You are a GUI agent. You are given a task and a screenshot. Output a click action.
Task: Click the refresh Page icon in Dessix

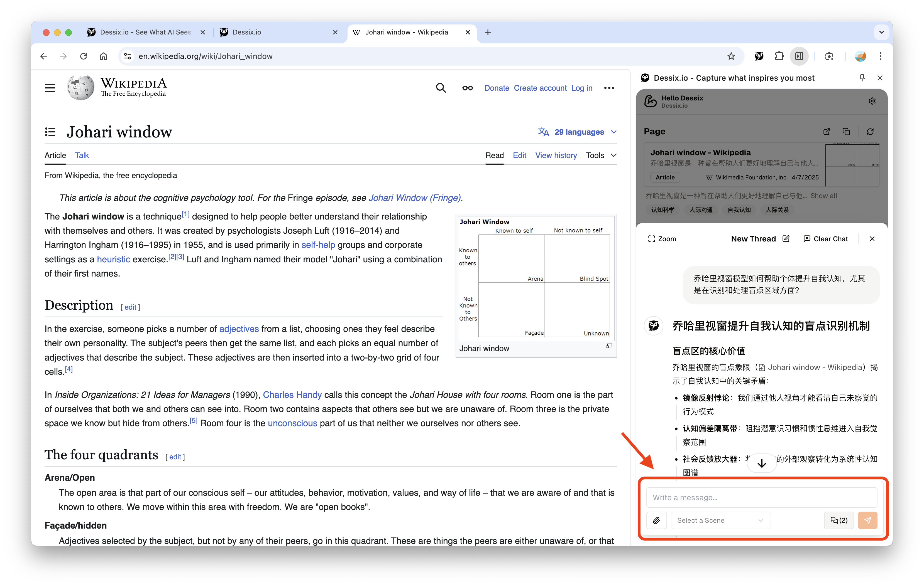click(870, 132)
